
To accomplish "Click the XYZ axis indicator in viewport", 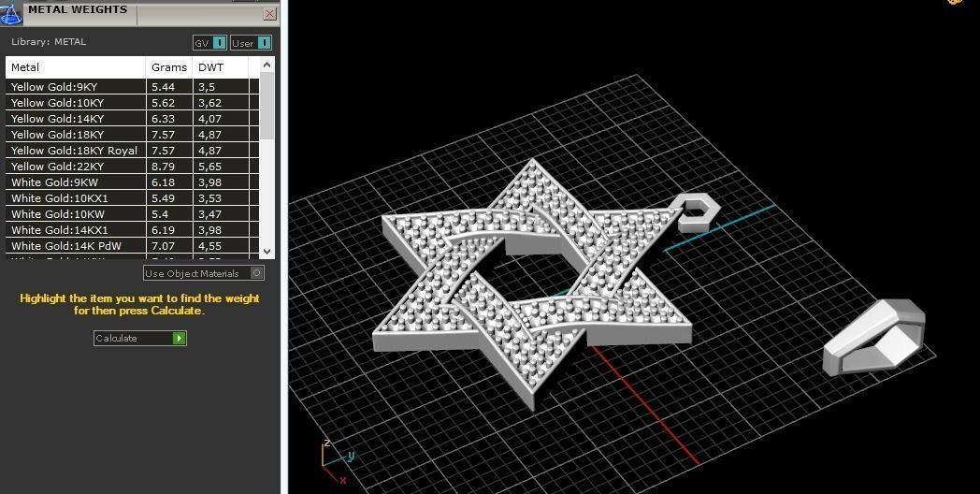I will pyautogui.click(x=337, y=461).
